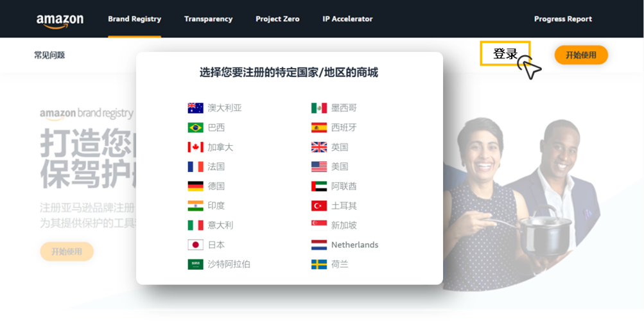This screenshot has height=321, width=644.
Task: Select the Australia flag icon
Action: [x=195, y=108]
